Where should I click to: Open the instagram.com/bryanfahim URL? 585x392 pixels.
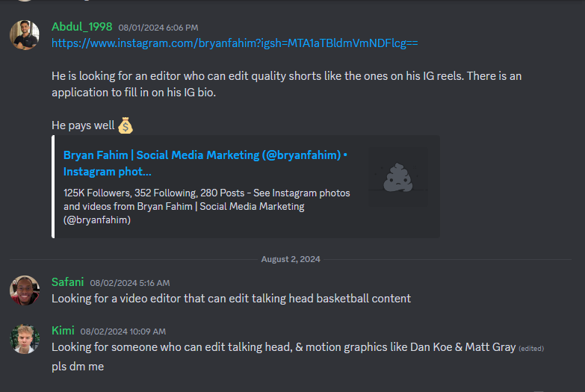coord(235,43)
